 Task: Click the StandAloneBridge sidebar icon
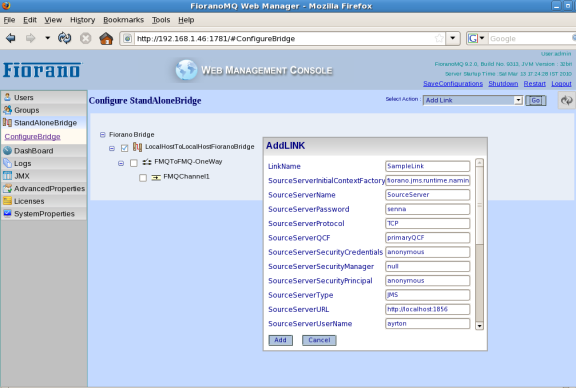click(7, 122)
